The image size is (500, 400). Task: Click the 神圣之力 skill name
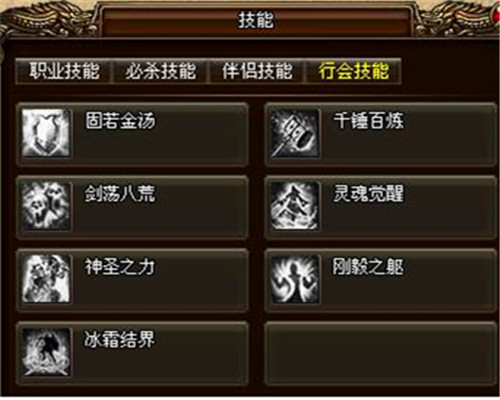[x=120, y=267]
